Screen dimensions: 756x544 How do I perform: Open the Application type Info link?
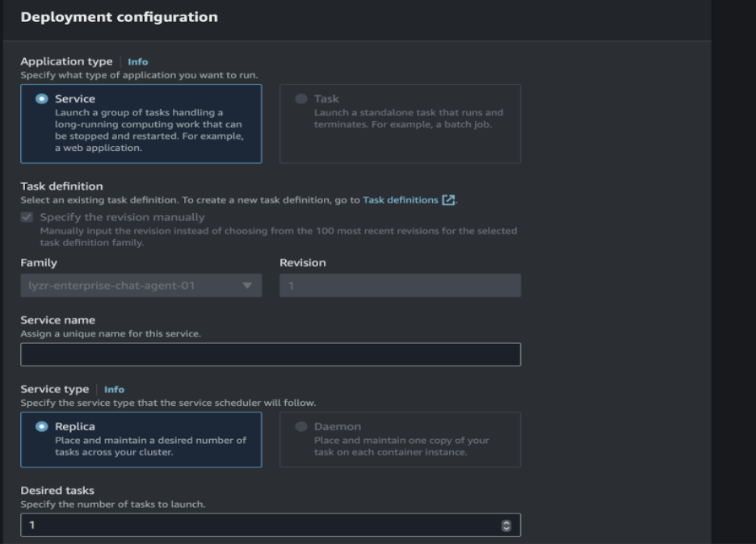[x=138, y=61]
